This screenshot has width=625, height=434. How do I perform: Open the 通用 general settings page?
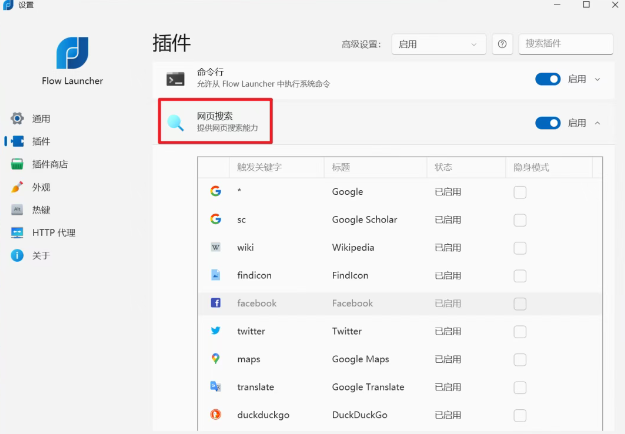(41, 118)
